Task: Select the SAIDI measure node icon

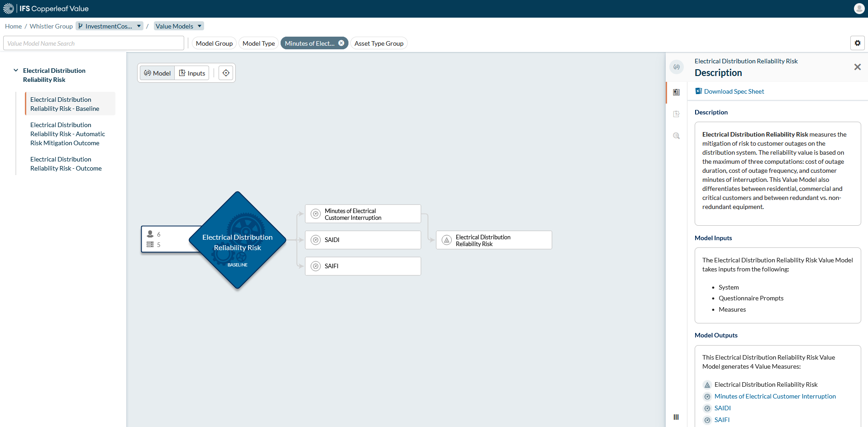Action: (x=315, y=240)
